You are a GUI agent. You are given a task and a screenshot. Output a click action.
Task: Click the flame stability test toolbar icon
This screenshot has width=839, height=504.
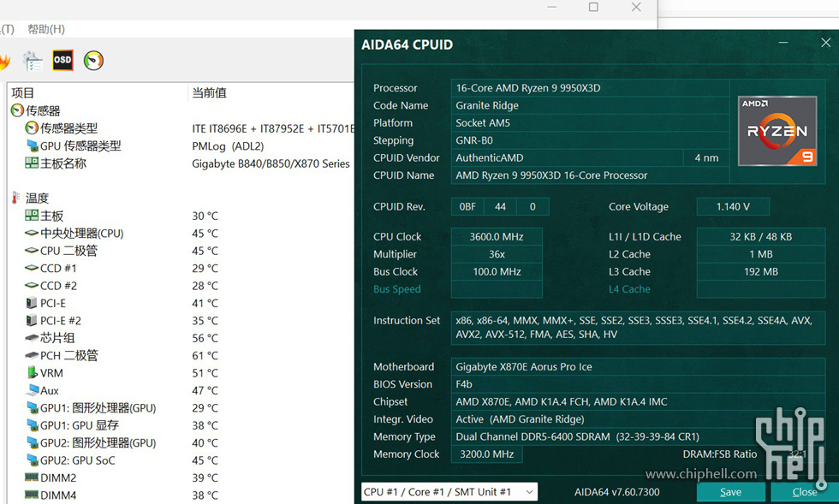click(4, 61)
